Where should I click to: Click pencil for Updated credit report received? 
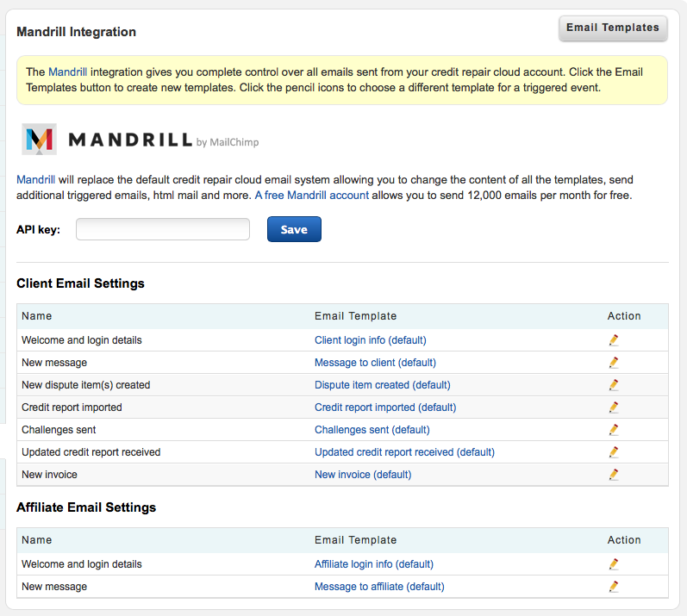coord(614,451)
